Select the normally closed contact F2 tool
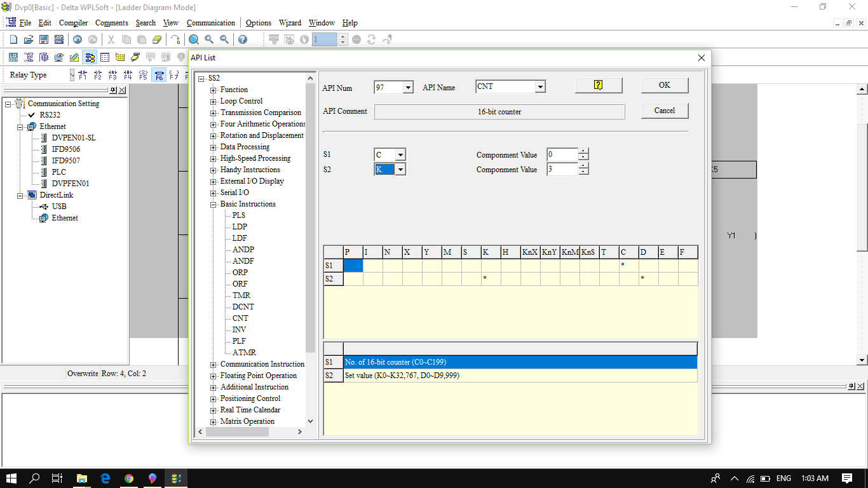Screen dimensions: 868x488 pos(97,74)
